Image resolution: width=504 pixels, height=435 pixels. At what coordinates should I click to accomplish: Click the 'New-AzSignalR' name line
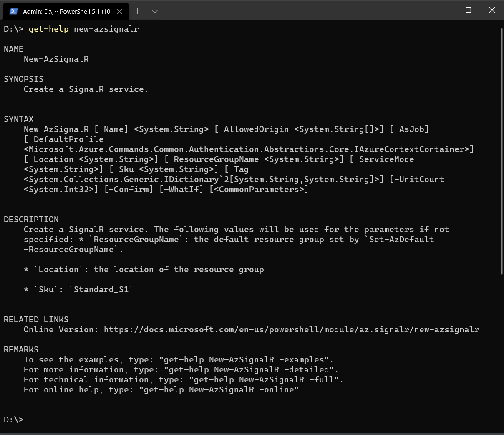56,59
